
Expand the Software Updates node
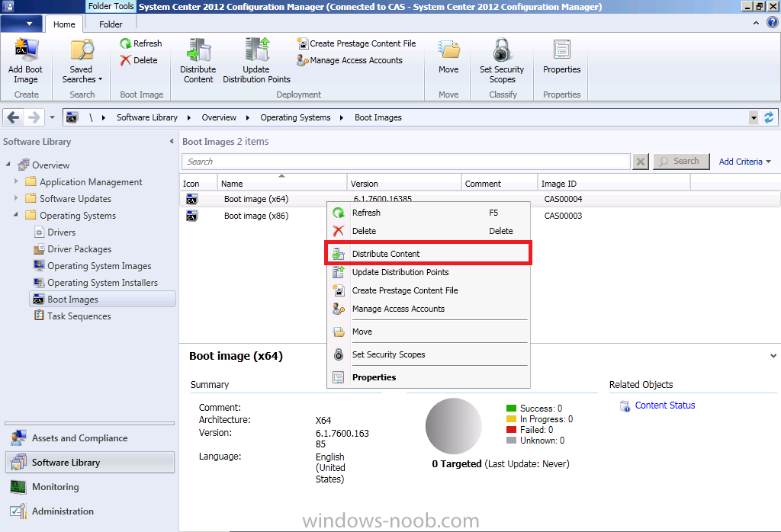tap(16, 198)
